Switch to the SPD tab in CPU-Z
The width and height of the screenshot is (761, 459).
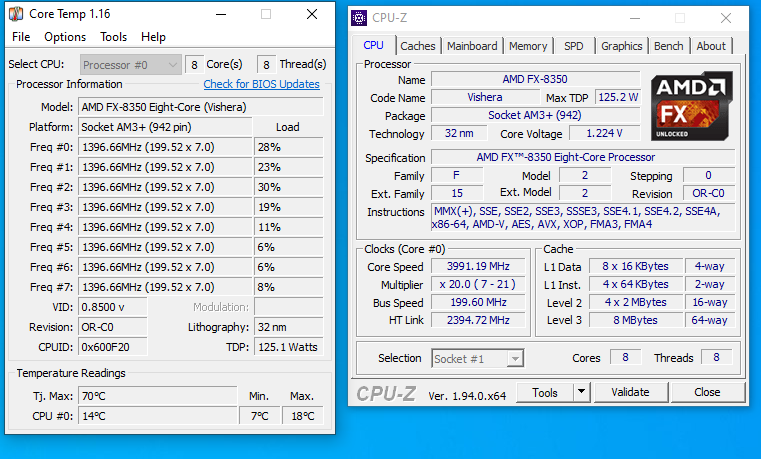[x=574, y=46]
